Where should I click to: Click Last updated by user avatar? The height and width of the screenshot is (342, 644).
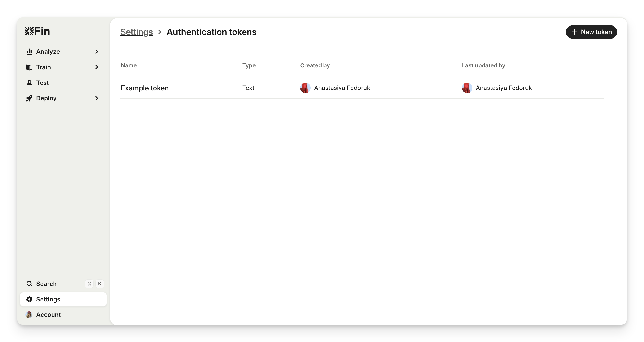point(467,88)
